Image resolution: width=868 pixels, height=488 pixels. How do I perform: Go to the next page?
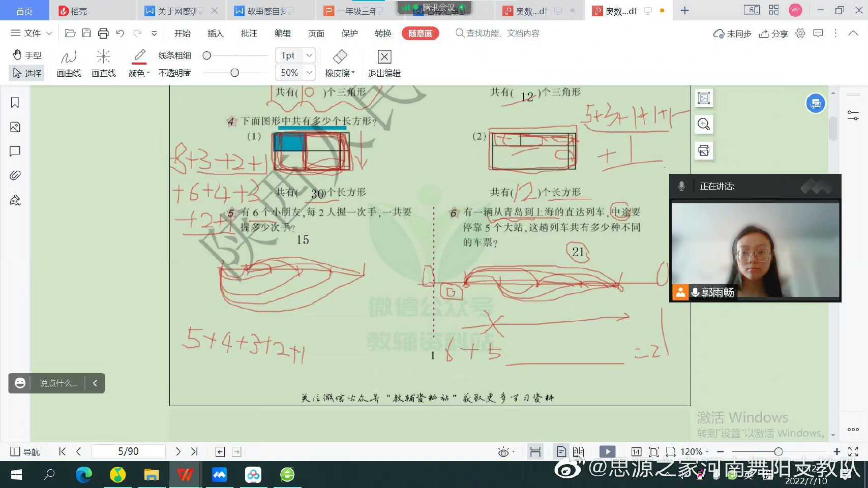(x=178, y=451)
